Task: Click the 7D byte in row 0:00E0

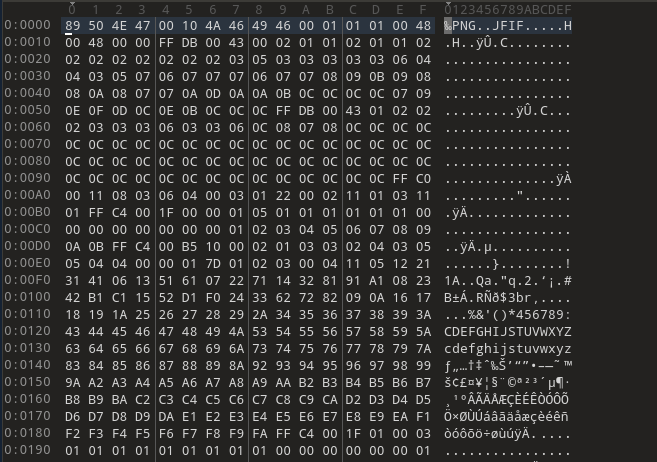Action: [x=213, y=264]
